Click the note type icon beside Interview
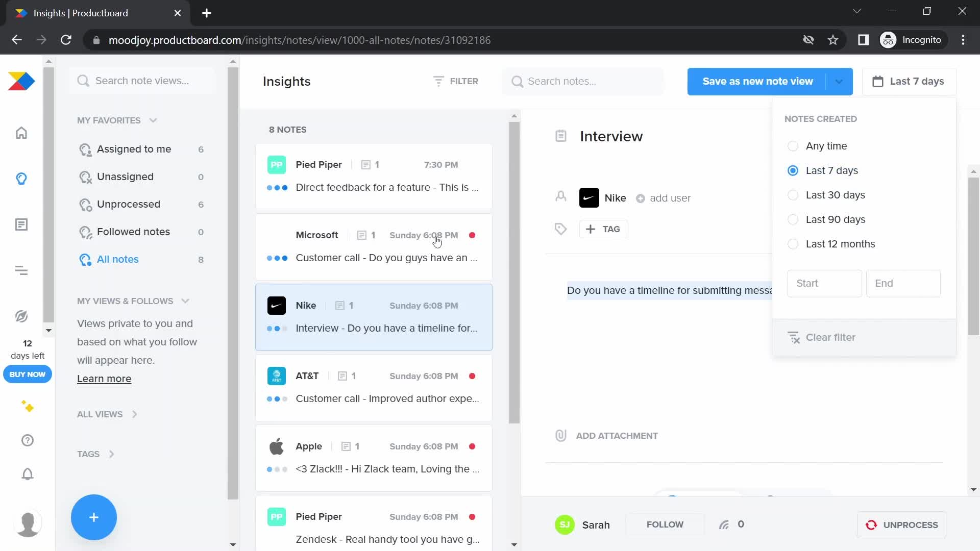 coord(561,136)
